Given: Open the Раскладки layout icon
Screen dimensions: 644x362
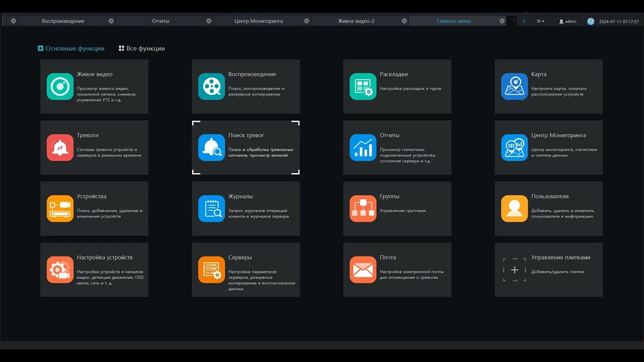Looking at the screenshot, I should [x=363, y=86].
